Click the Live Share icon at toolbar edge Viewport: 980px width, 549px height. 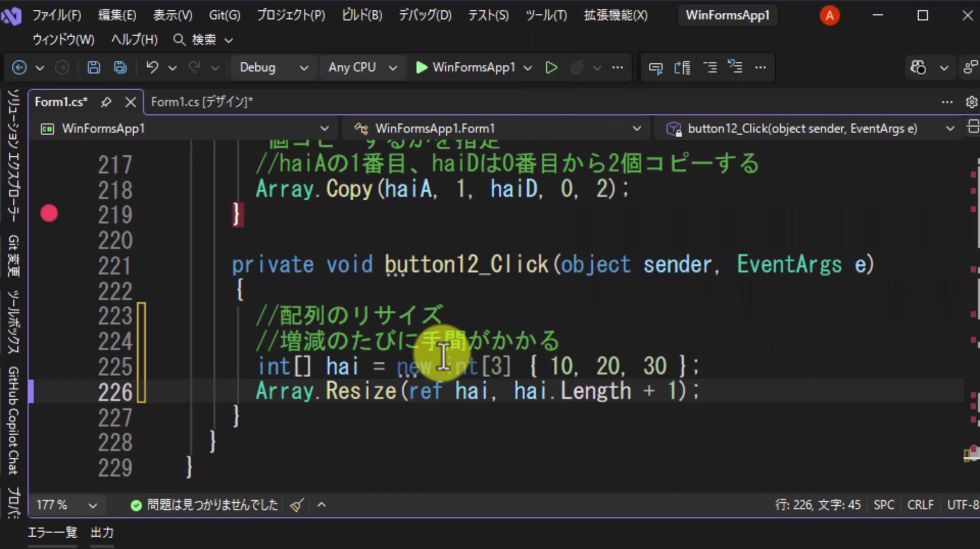970,67
